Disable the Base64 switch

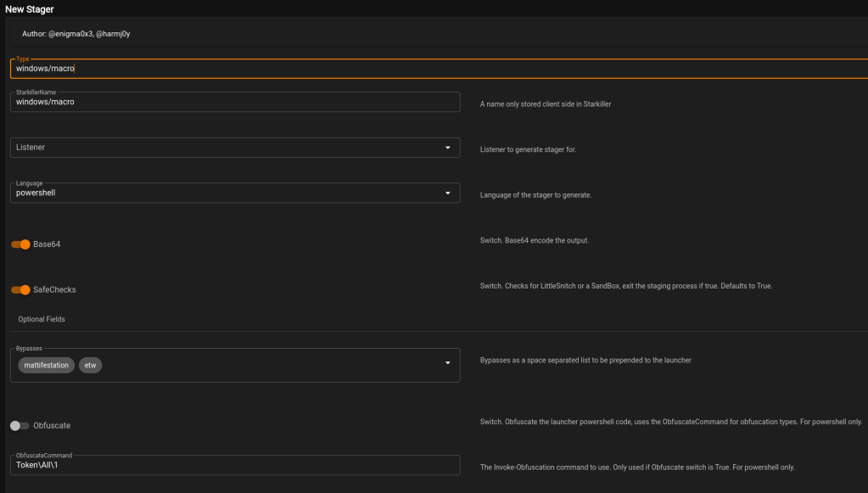(x=20, y=244)
